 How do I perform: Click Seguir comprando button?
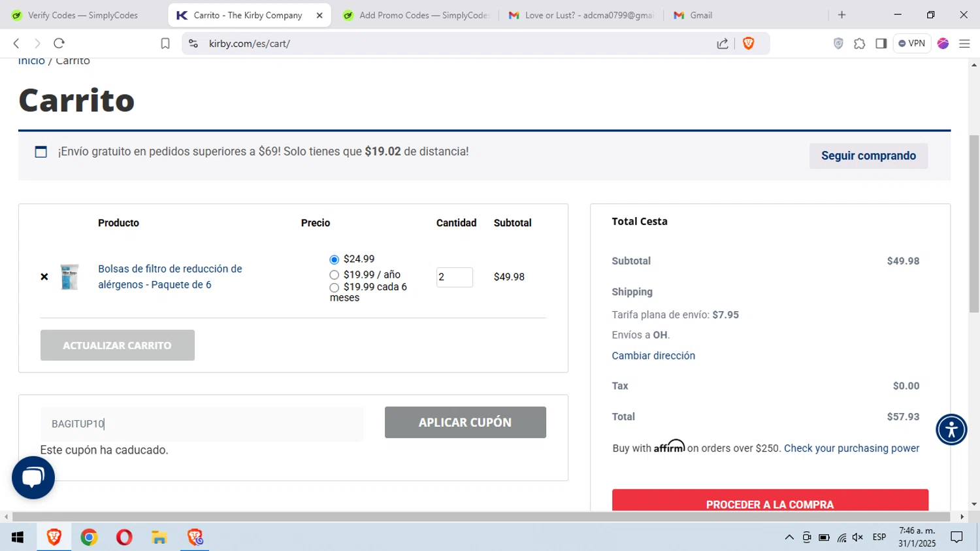868,156
